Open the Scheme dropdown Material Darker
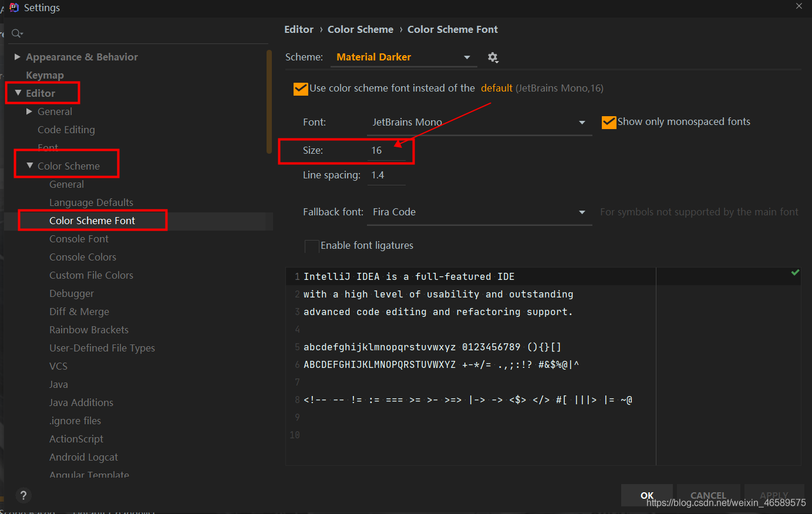This screenshot has width=812, height=514. [403, 58]
